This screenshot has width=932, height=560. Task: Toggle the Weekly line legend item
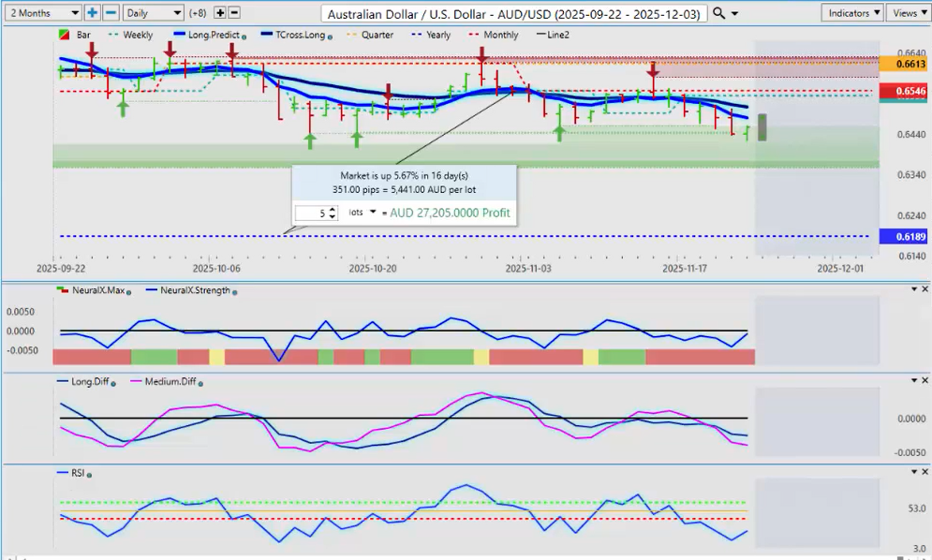click(x=130, y=35)
